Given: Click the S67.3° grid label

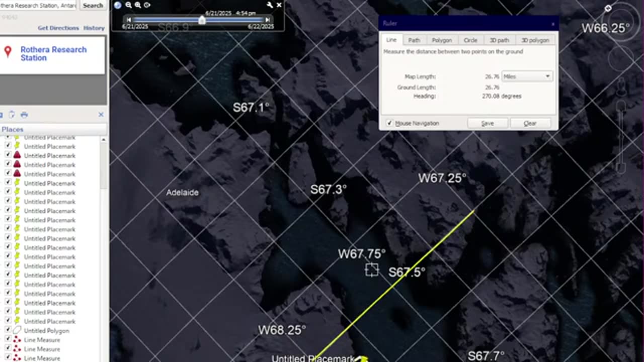Looking at the screenshot, I should coord(329,190).
